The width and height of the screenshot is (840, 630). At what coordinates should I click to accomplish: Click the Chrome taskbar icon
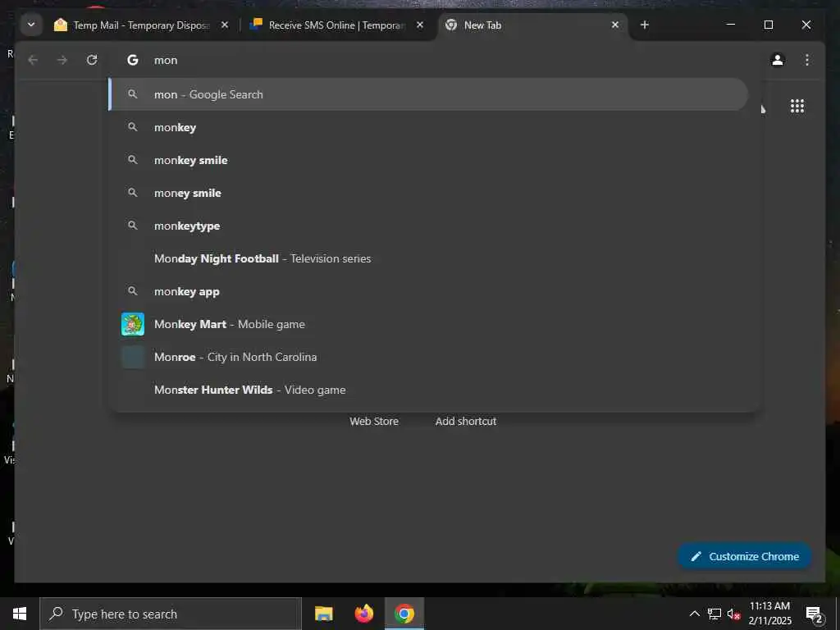pos(404,614)
